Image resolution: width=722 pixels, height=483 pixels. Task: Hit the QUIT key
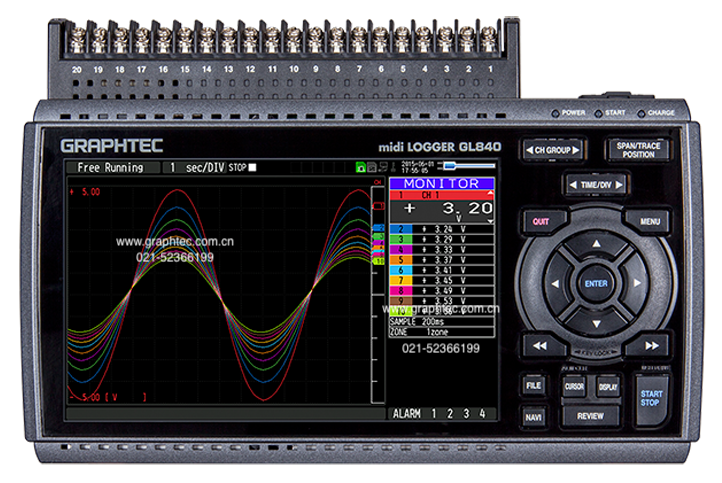tap(542, 221)
